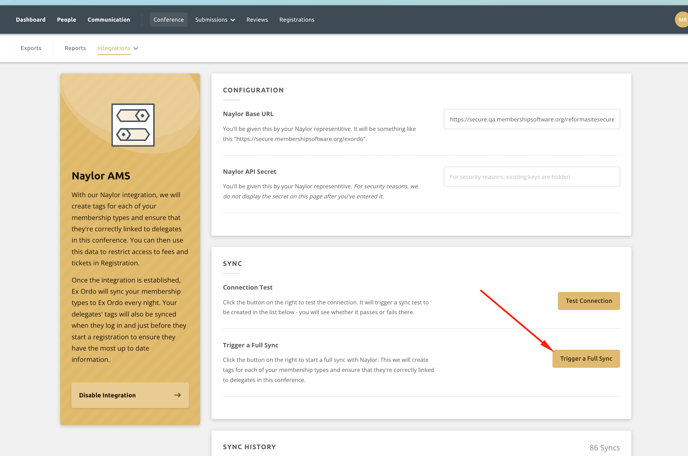Click the user avatar icon

[x=681, y=20]
